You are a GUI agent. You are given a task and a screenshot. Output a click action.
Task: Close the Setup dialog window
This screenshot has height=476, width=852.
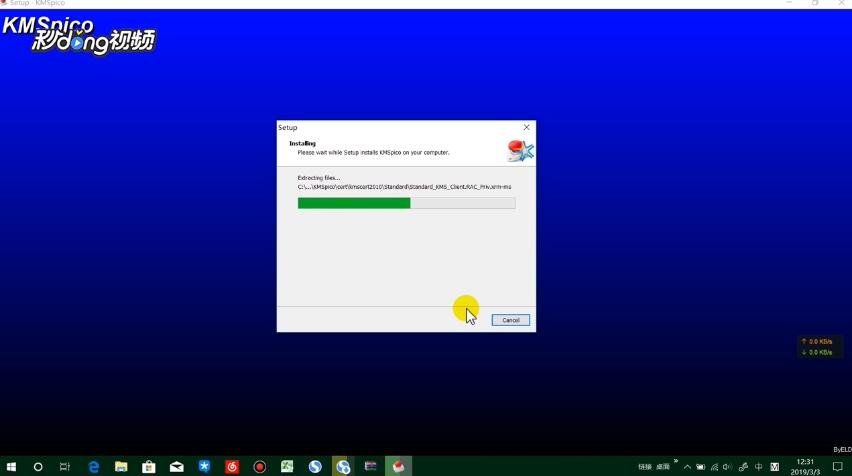click(527, 127)
